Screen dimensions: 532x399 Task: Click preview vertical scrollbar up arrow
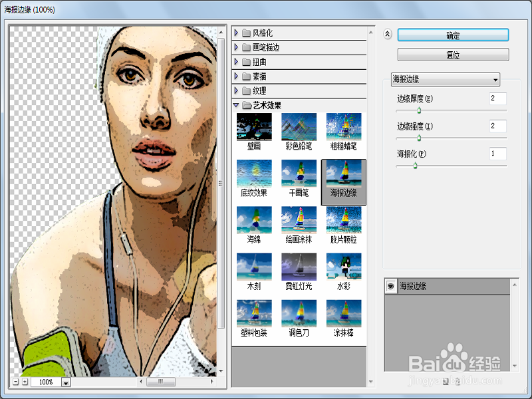tap(221, 32)
